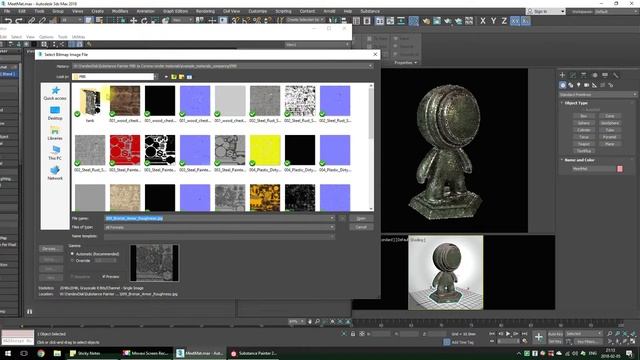Select Cameras category in Create panel
This screenshot has width=640, height=360.
(x=587, y=85)
